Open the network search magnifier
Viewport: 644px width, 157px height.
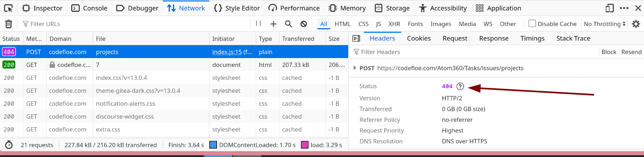tap(289, 24)
